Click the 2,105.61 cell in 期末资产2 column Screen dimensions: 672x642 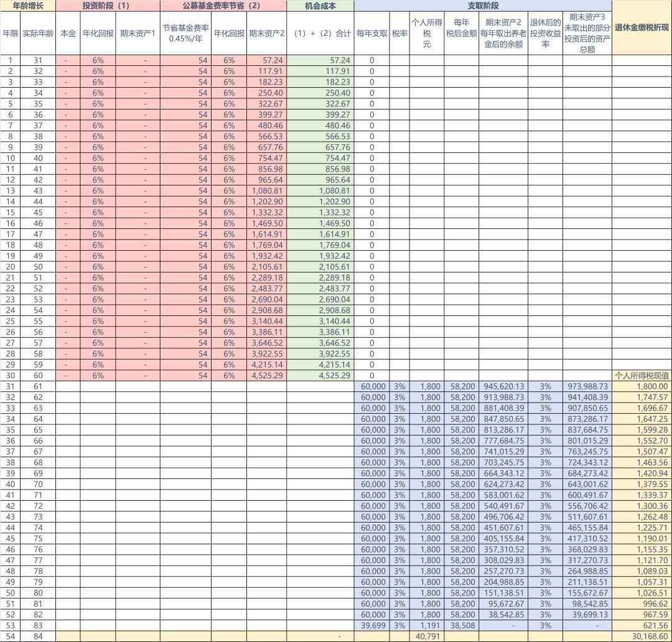tap(266, 267)
